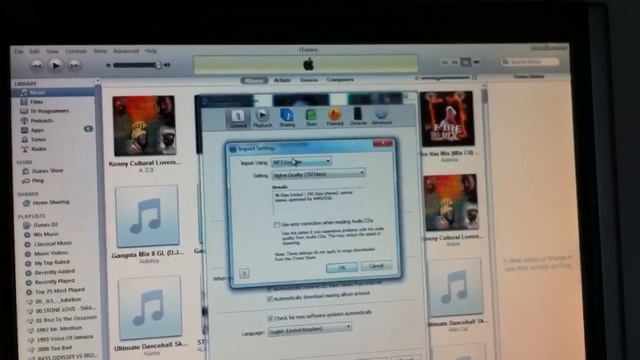Close the Import Settings dialog
This screenshot has height=360, width=640.
(383, 143)
